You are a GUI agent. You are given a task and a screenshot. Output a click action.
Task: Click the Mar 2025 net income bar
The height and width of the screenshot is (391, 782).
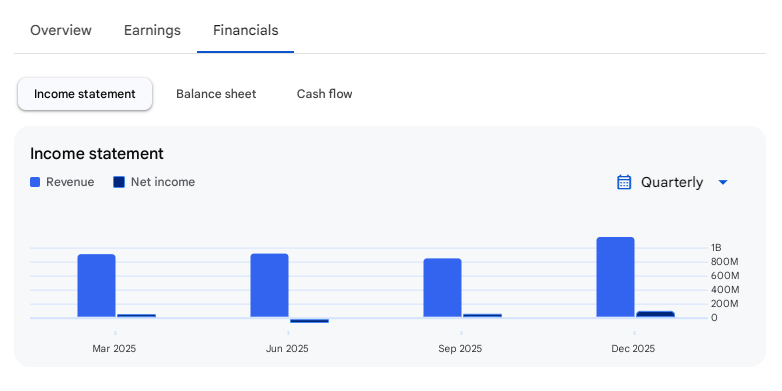point(137,316)
